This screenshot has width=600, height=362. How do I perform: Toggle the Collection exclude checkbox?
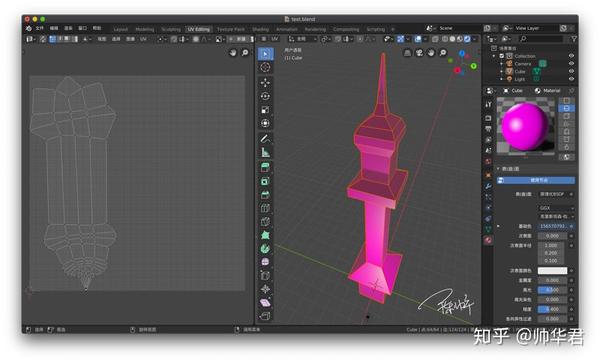pos(502,56)
